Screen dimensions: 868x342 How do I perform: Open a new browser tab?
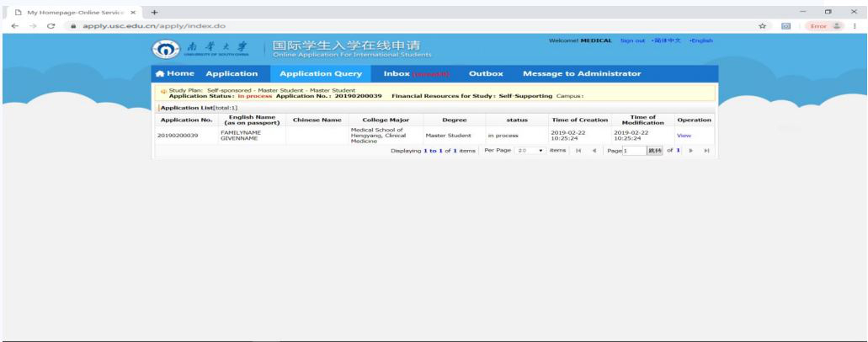click(x=155, y=8)
